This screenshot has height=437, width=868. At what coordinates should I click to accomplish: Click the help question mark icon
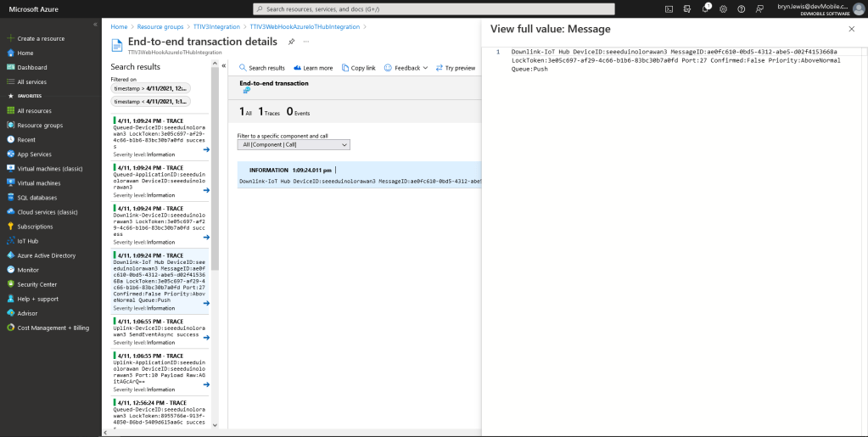tap(741, 8)
